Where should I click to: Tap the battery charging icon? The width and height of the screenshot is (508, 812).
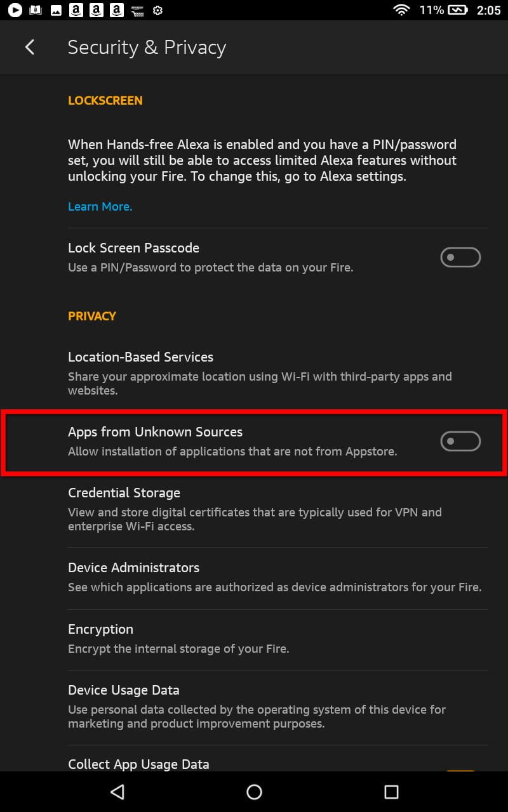pyautogui.click(x=458, y=10)
